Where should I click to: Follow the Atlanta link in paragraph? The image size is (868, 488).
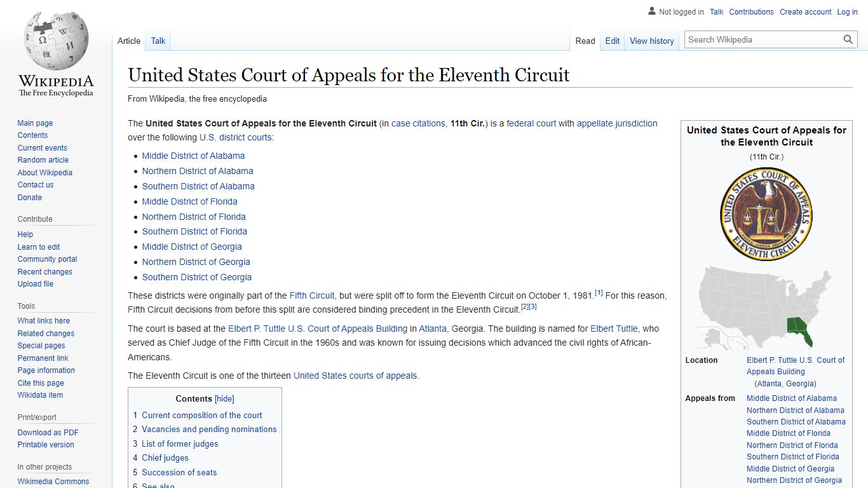pos(433,329)
